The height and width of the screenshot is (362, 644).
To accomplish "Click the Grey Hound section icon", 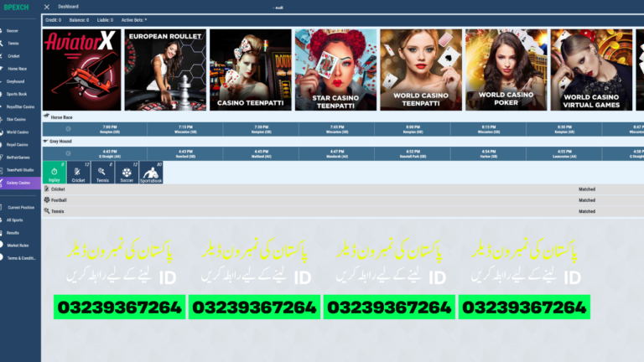I will [46, 142].
